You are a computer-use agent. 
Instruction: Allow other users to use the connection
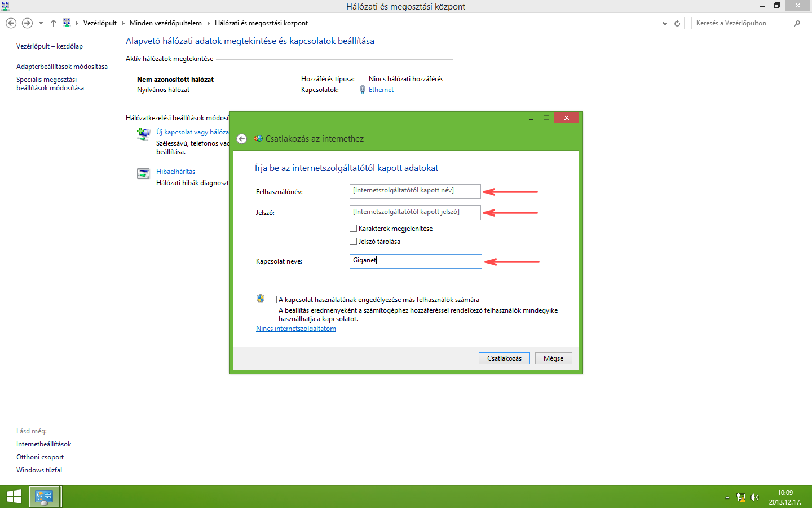click(274, 299)
